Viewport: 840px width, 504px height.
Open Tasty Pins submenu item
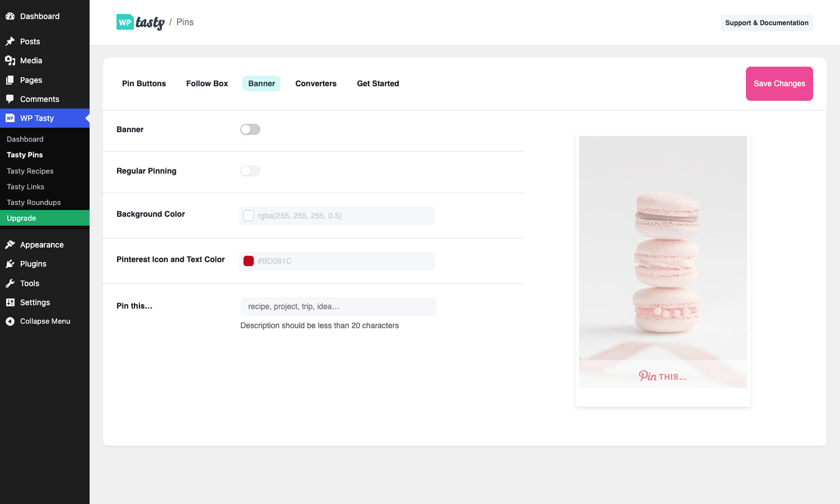pos(25,155)
